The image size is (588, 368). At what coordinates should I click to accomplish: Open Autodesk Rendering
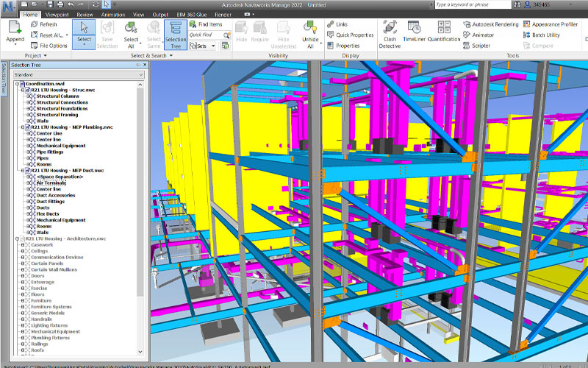click(490, 24)
